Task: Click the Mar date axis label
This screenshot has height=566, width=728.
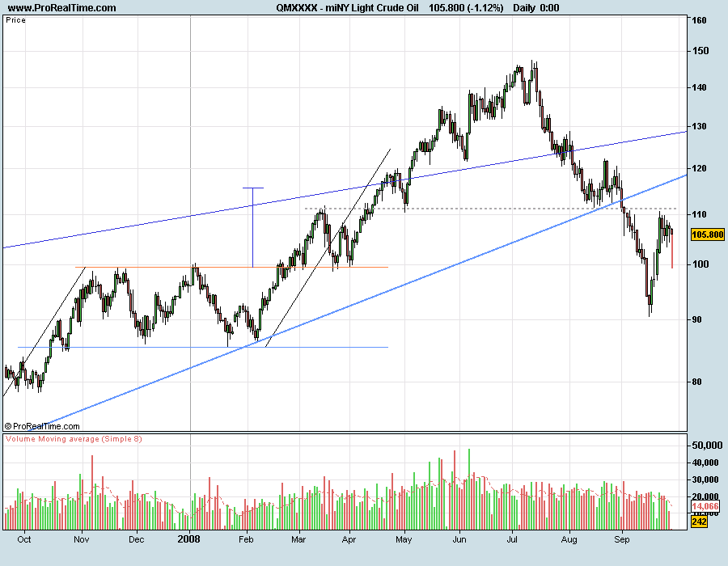Action: pyautogui.click(x=298, y=539)
